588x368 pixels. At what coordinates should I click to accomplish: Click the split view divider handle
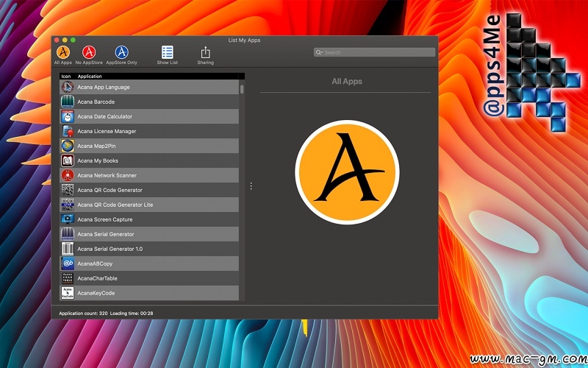point(251,186)
